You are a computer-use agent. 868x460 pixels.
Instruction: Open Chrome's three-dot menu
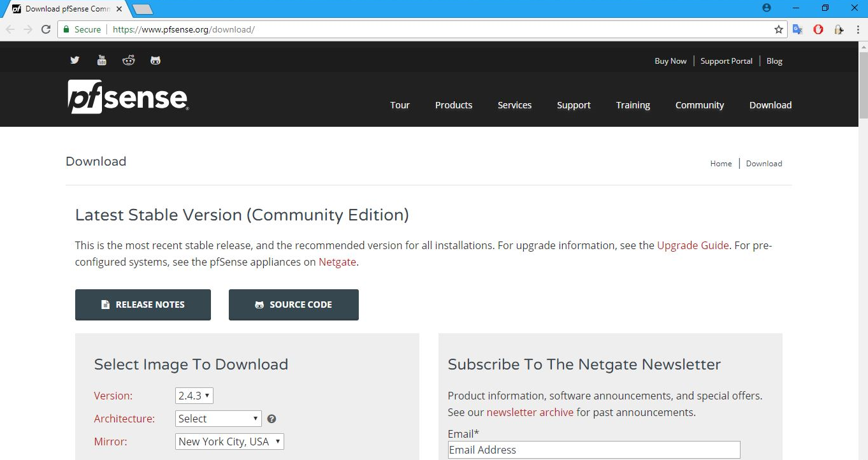pos(858,29)
